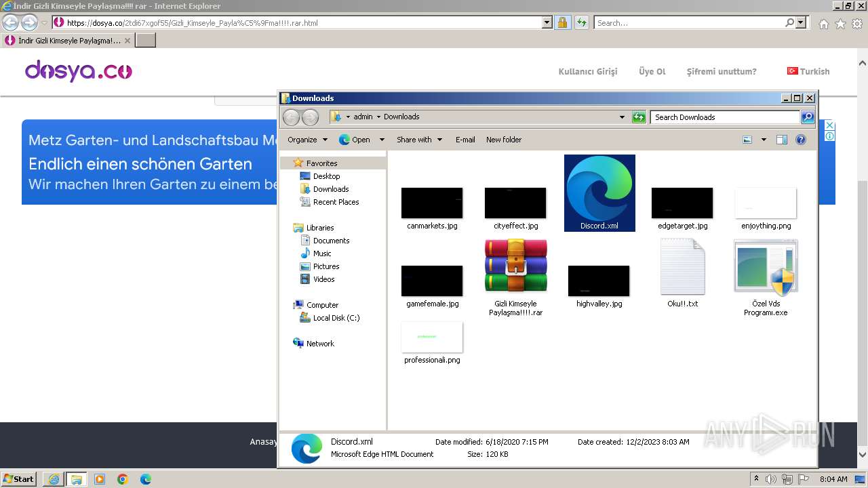The height and width of the screenshot is (488, 868).
Task: Select edgetarget.jpg thumbnail
Action: (682, 203)
